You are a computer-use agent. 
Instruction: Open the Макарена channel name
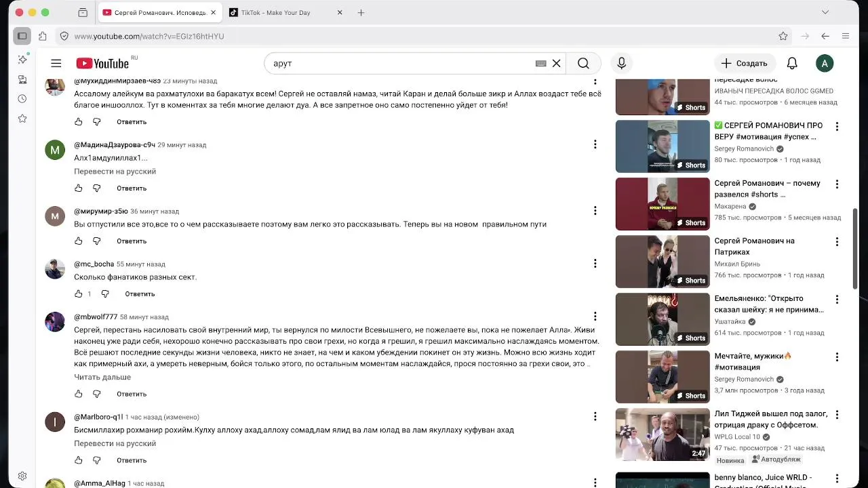pos(730,207)
